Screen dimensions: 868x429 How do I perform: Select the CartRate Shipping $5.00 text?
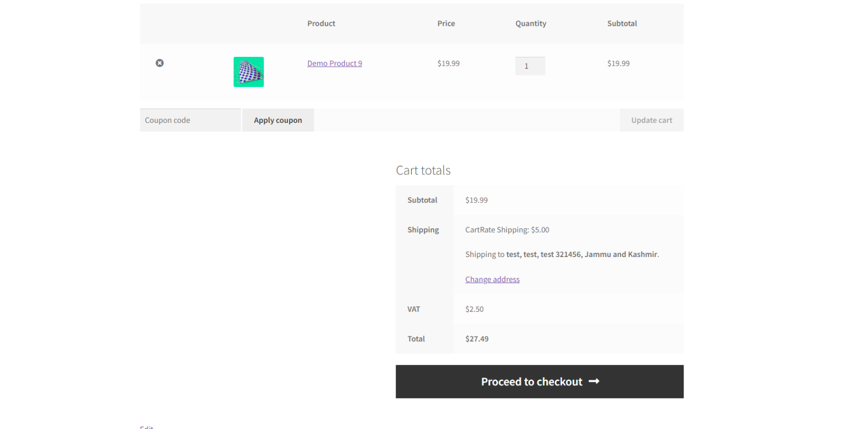click(507, 230)
